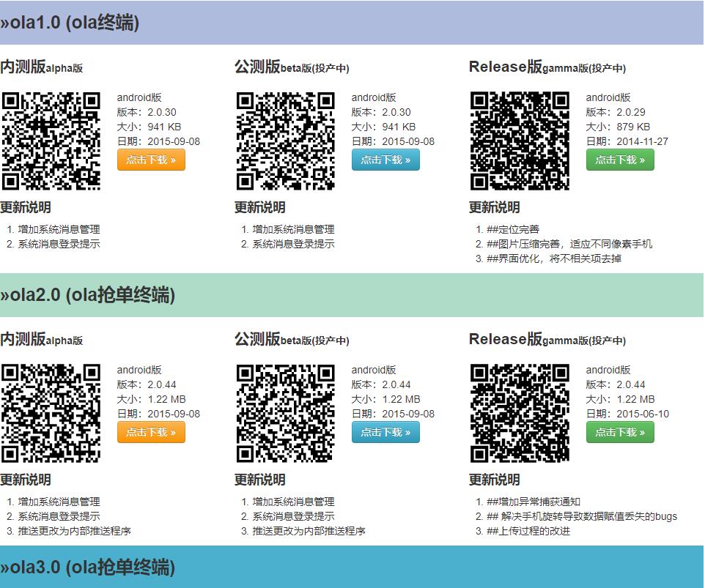Click orange download button for ola2.0 alpha
Viewport: 705px width, 588px height.
pyautogui.click(x=151, y=432)
